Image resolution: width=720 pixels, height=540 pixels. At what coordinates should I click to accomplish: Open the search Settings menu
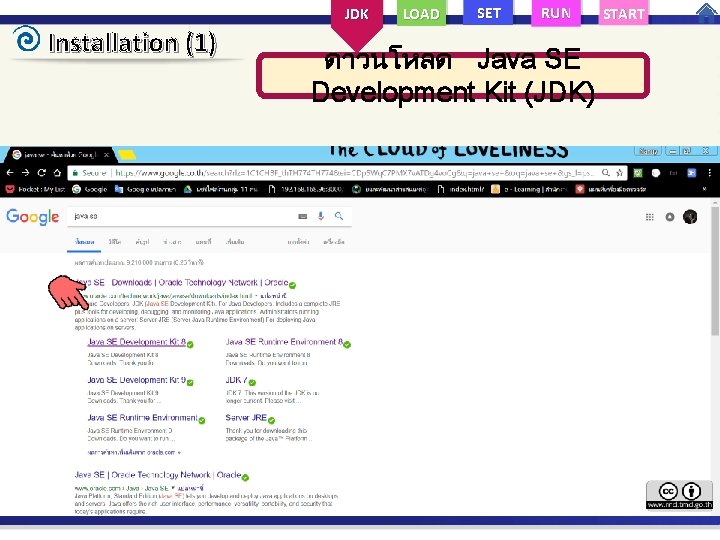(298, 242)
